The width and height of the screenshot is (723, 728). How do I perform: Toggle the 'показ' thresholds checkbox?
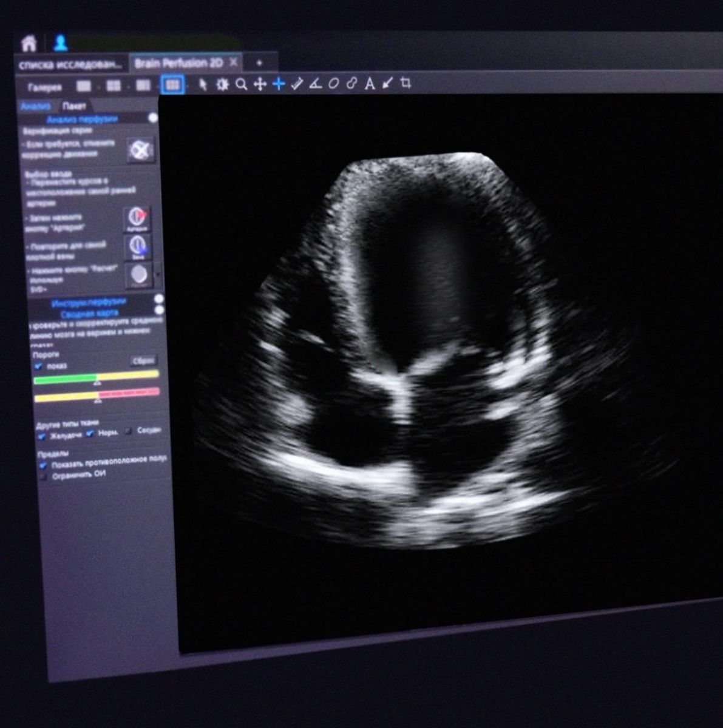tap(39, 366)
